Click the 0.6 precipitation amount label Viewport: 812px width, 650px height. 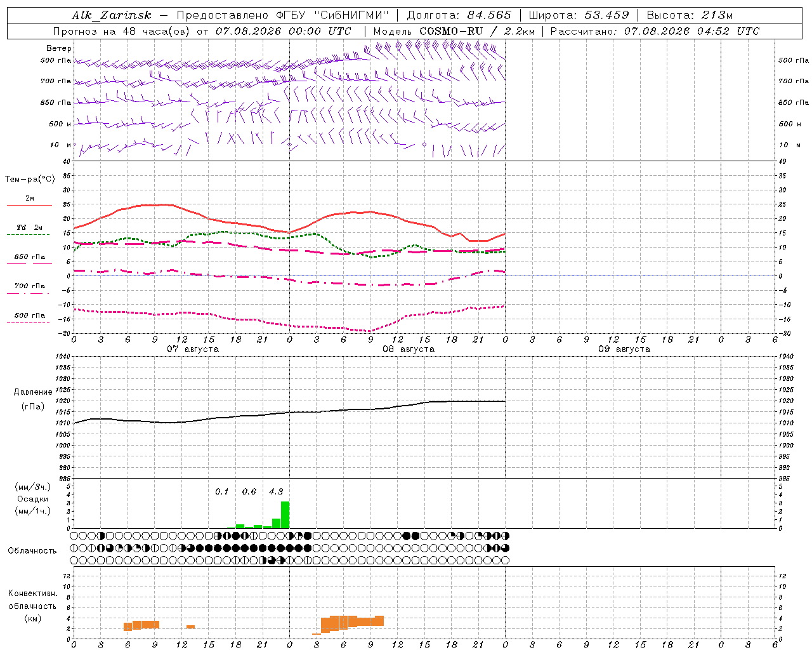pyautogui.click(x=249, y=491)
